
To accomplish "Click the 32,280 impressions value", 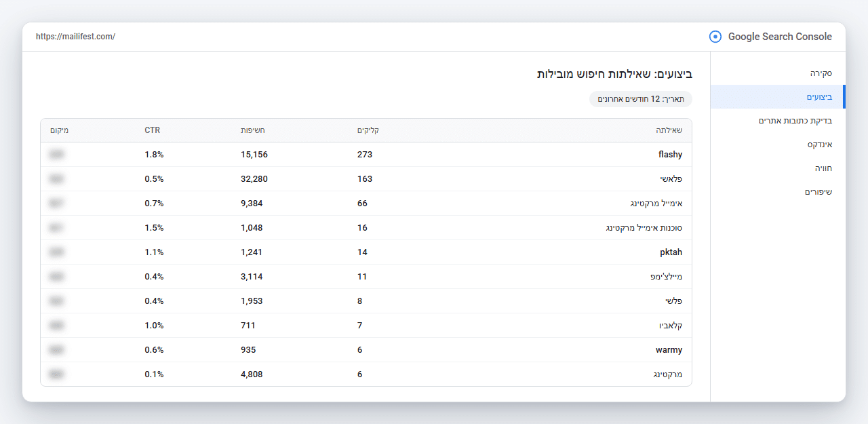I will (254, 179).
